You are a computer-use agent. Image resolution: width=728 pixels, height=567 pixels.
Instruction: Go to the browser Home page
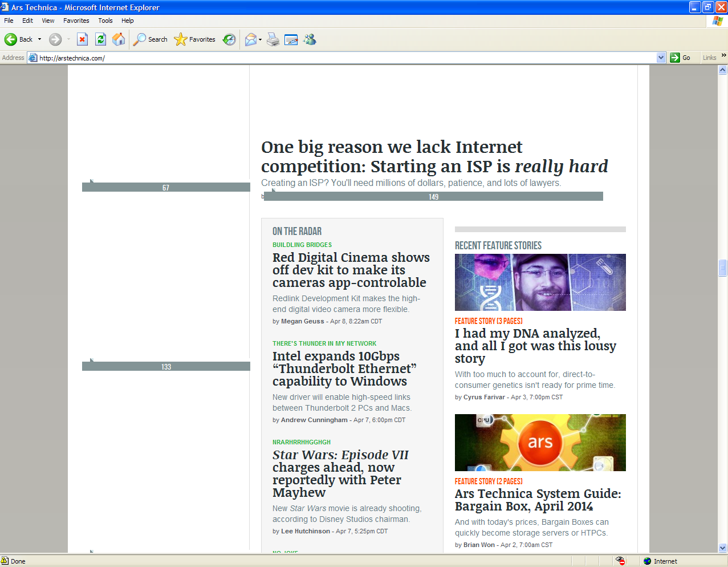click(119, 39)
